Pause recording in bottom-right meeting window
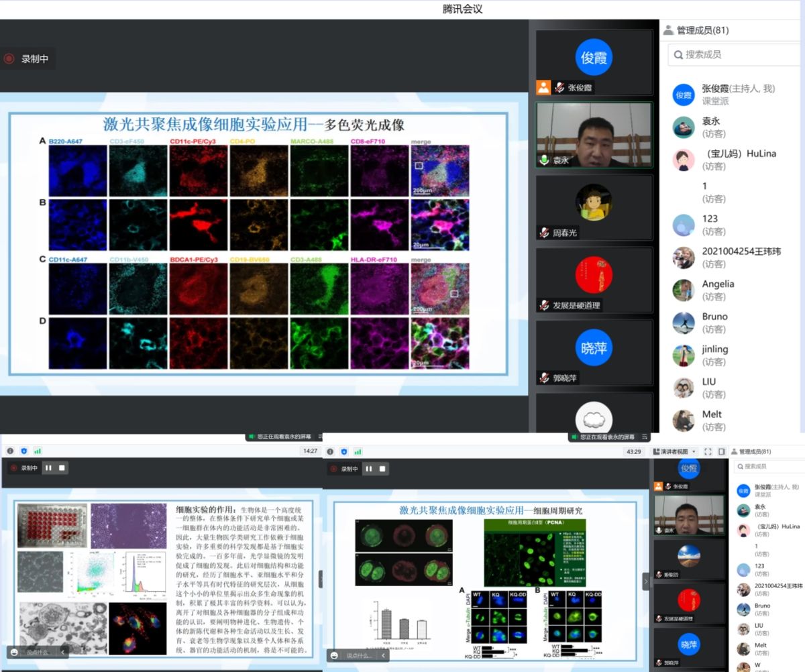 368,468
